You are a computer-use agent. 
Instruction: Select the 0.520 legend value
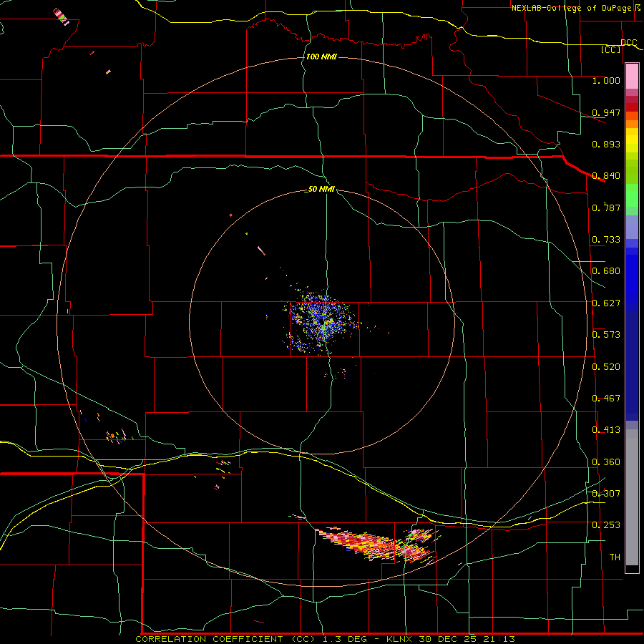pos(606,366)
